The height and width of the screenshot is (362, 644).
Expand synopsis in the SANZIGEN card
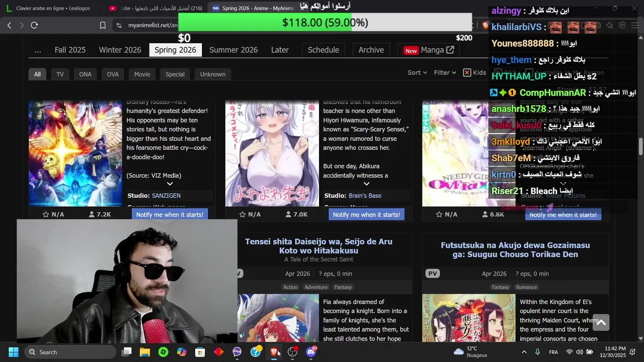[170, 184]
